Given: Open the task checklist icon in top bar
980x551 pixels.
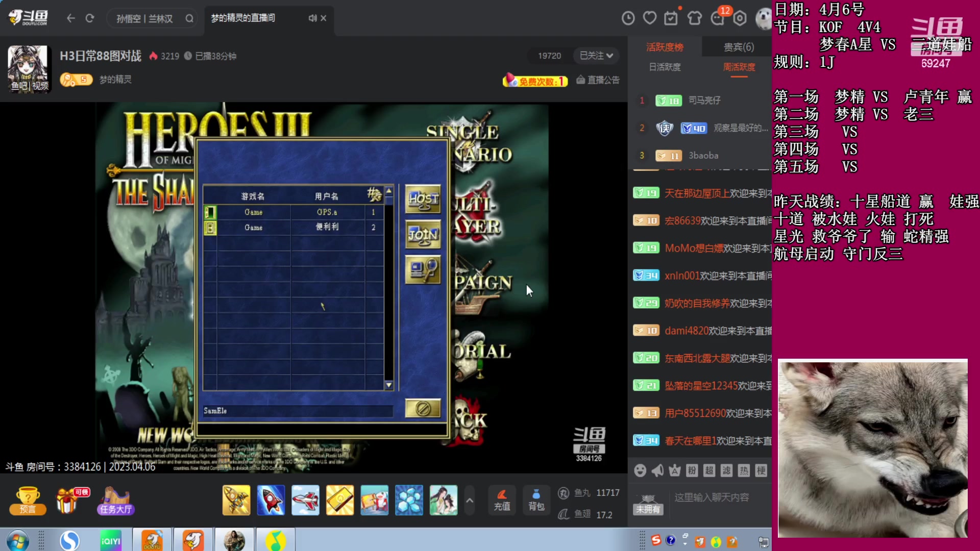Looking at the screenshot, I should tap(671, 18).
